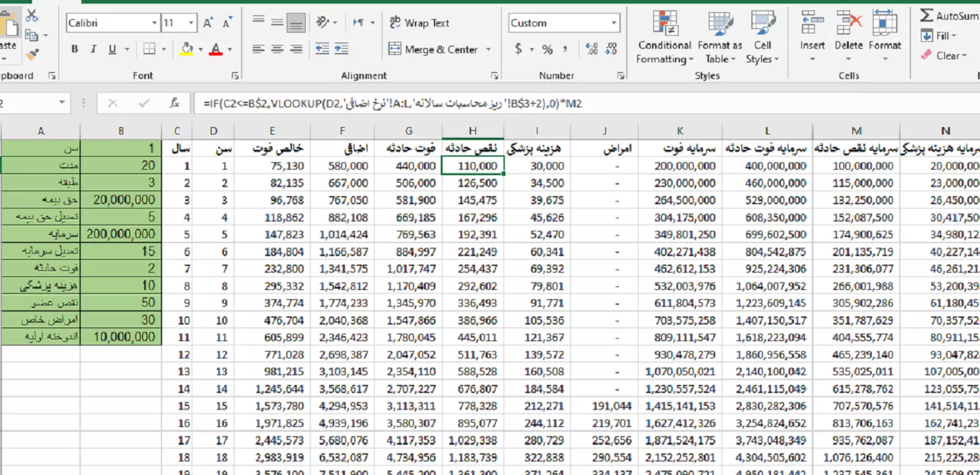
Task: Open the Calibri font name dropdown
Action: pos(154,23)
